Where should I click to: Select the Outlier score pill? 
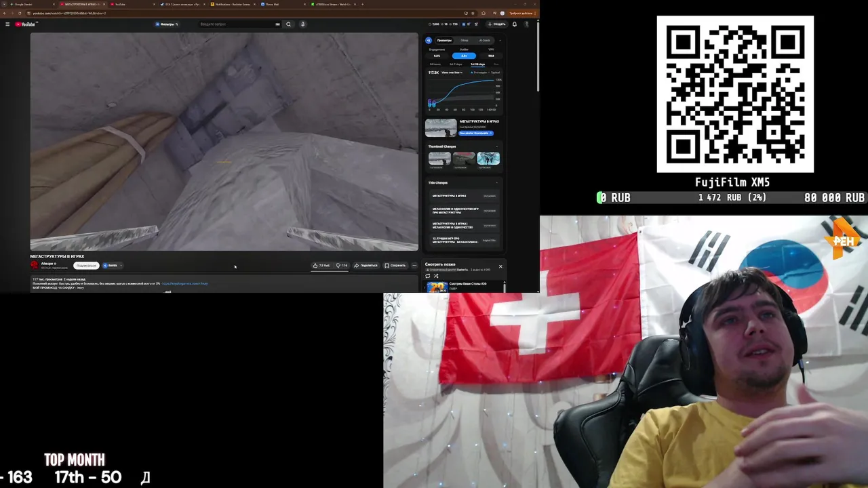pos(464,56)
